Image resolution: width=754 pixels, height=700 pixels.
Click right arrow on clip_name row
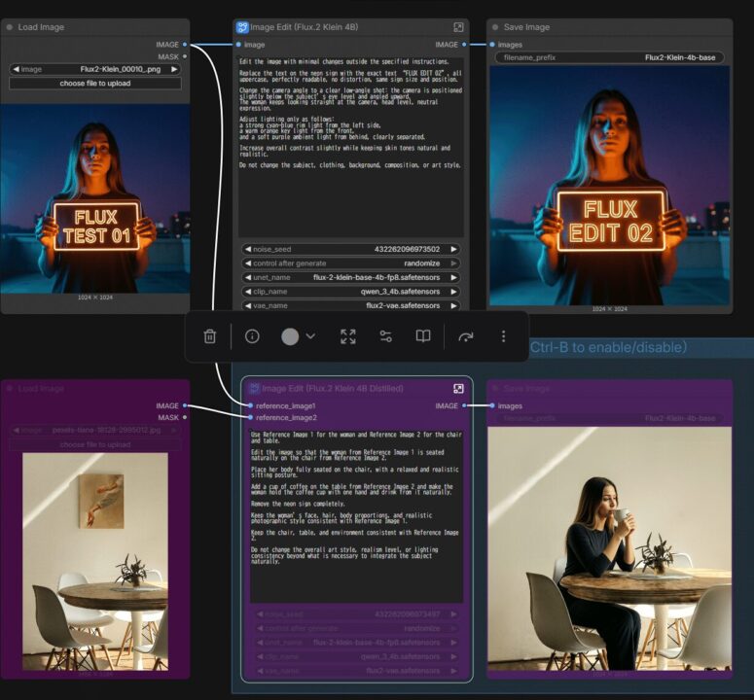(x=453, y=292)
